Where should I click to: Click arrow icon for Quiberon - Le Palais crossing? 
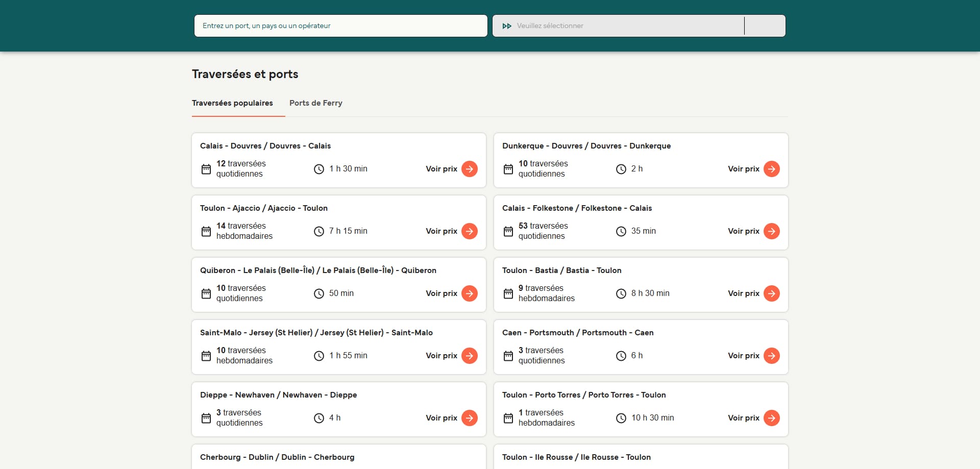click(x=470, y=293)
